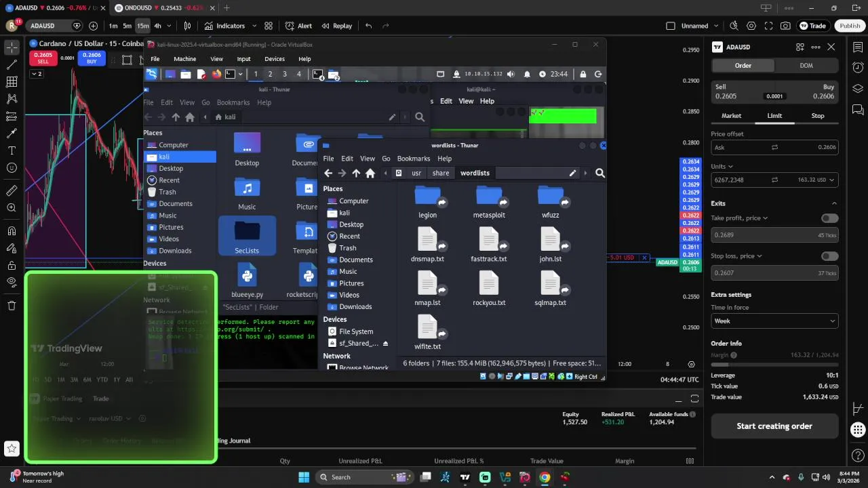Select Downloads in wordlists Thunar sidebar

click(x=355, y=307)
